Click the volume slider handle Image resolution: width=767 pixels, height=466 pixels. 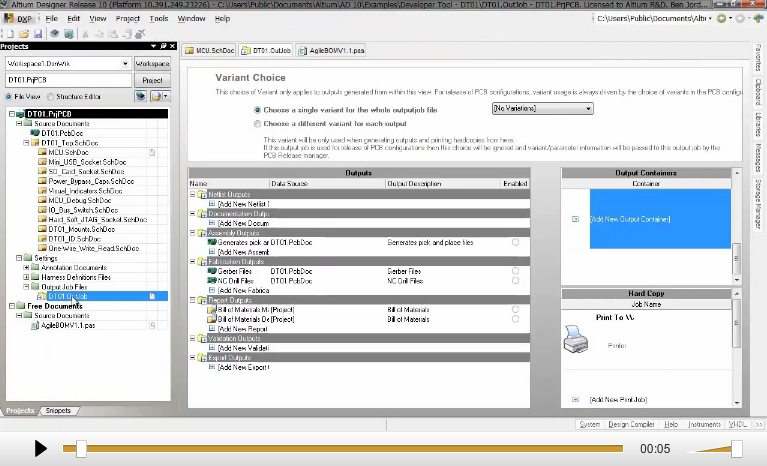pyautogui.click(x=737, y=449)
